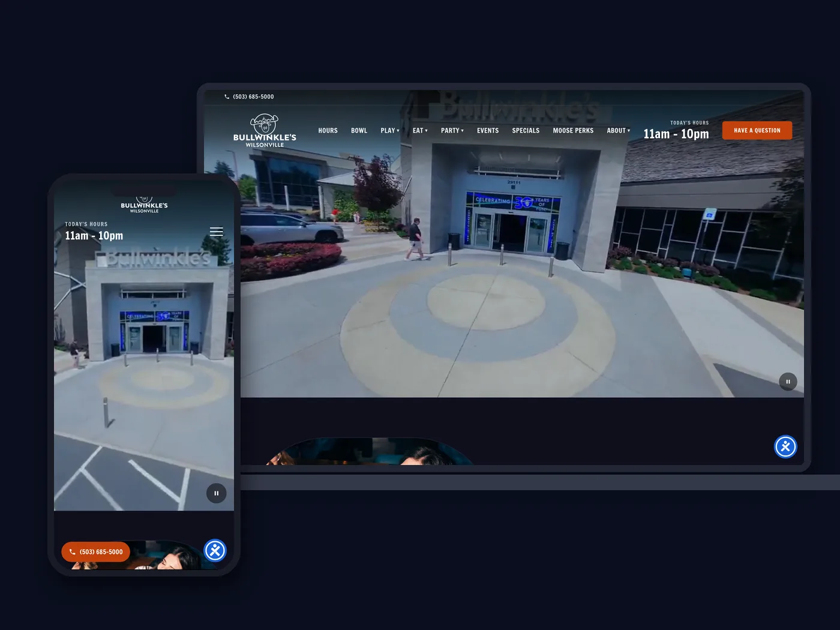Image resolution: width=840 pixels, height=630 pixels.
Task: Tap the orange (503) 685-5000 phone button
Action: [x=95, y=552]
